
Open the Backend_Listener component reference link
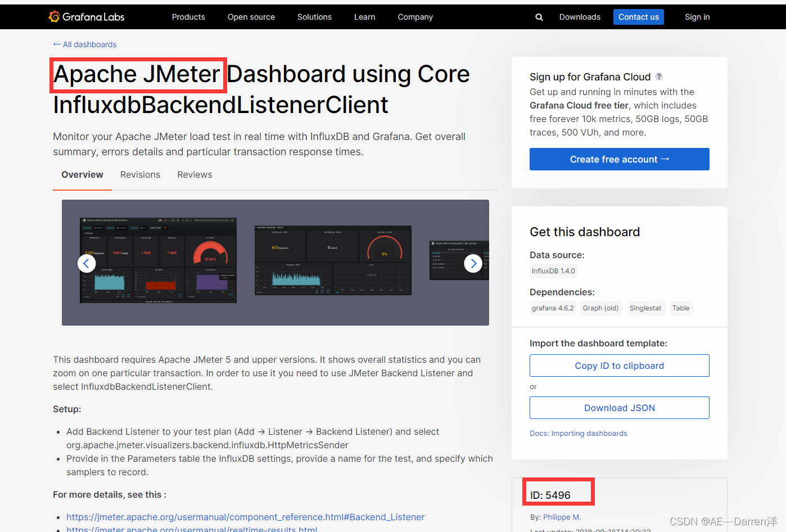point(246,517)
